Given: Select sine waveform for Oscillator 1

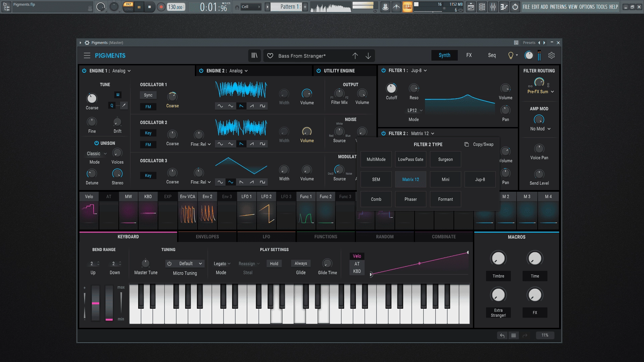Looking at the screenshot, I should tap(220, 106).
